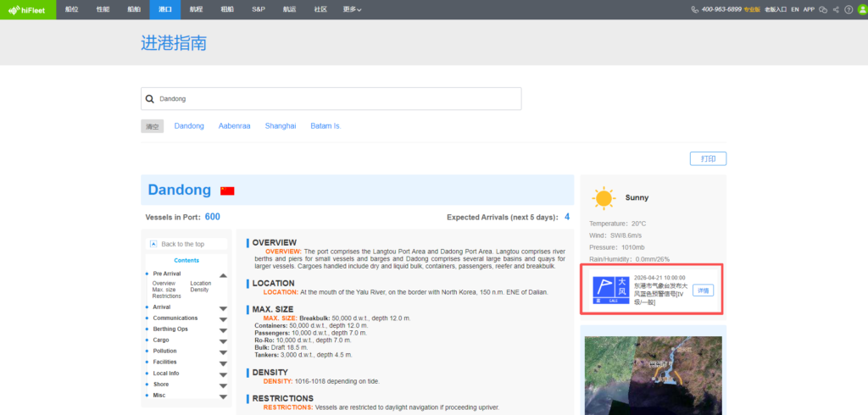Image resolution: width=868 pixels, height=415 pixels.
Task: Expand the Cargo section arrow
Action: [x=223, y=340]
